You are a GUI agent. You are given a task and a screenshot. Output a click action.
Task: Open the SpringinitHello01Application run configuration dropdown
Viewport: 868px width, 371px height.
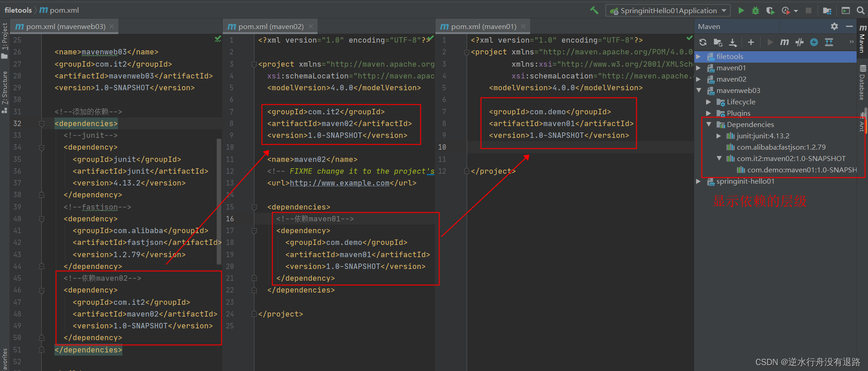coord(668,10)
